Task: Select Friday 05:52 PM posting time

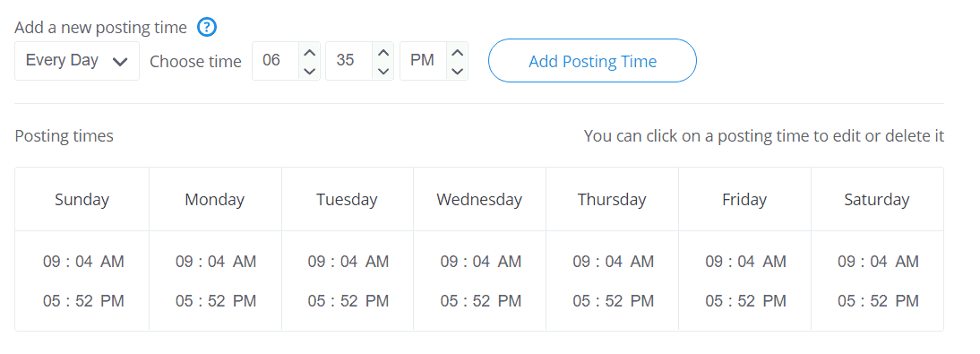Action: [x=745, y=301]
